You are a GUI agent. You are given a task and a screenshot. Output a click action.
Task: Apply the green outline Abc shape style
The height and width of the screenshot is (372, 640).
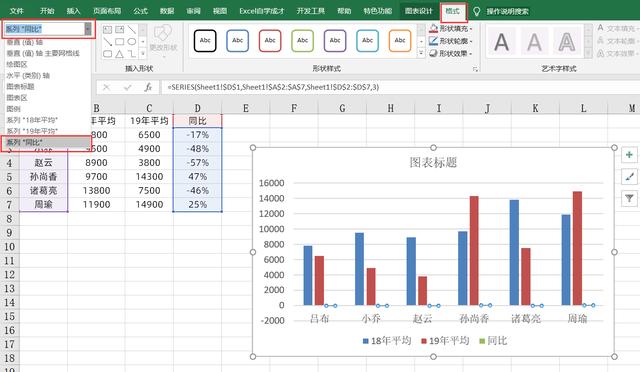coord(302,40)
